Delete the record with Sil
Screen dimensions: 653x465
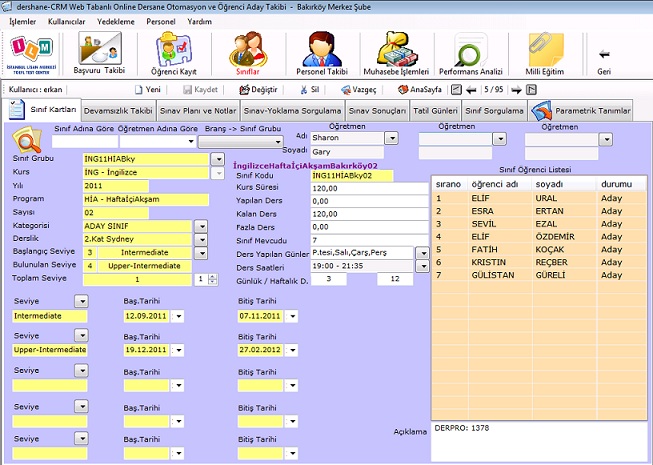point(309,90)
